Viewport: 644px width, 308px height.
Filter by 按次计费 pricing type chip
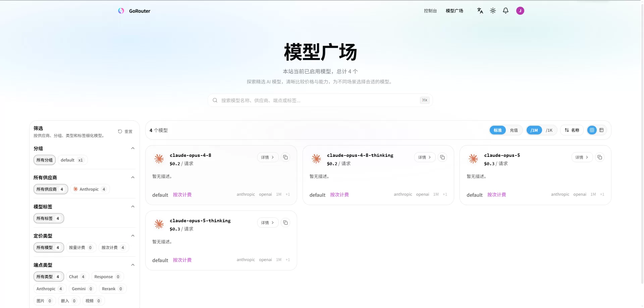[x=113, y=247]
